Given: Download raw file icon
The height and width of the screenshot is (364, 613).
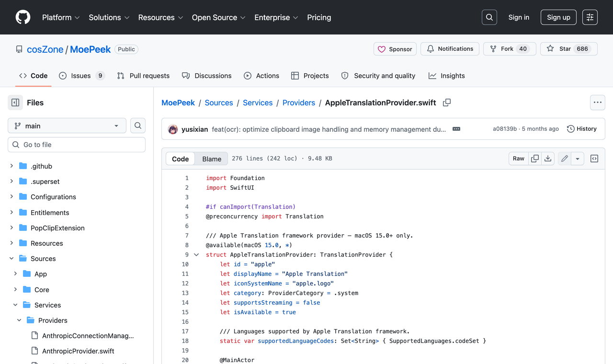Looking at the screenshot, I should pos(548,159).
